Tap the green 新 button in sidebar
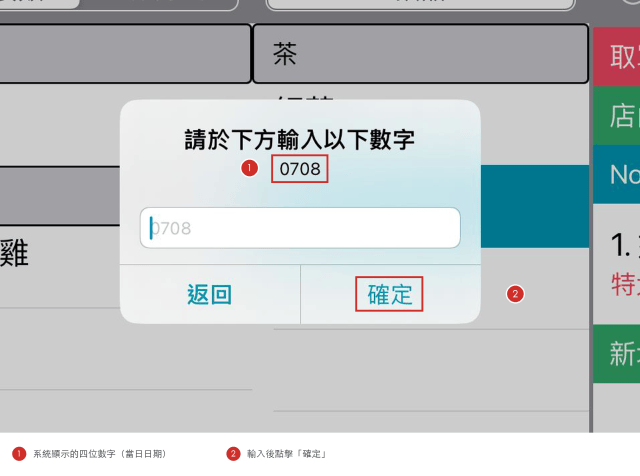640x476 pixels. coord(617,354)
